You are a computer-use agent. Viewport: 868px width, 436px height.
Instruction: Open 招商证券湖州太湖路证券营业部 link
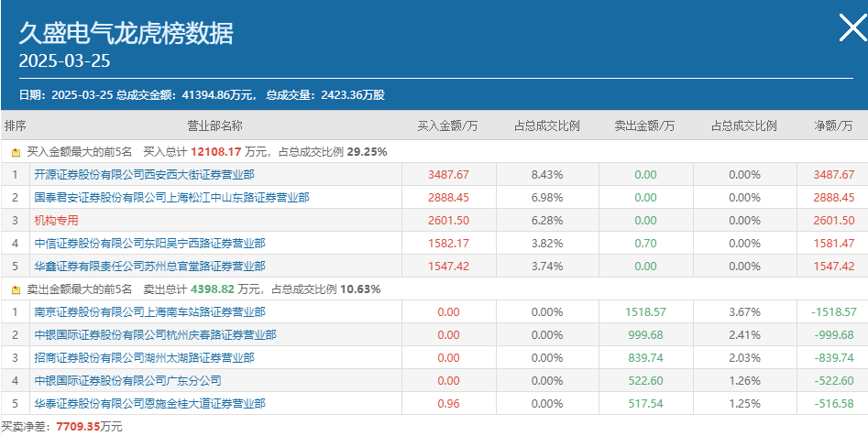tap(145, 358)
